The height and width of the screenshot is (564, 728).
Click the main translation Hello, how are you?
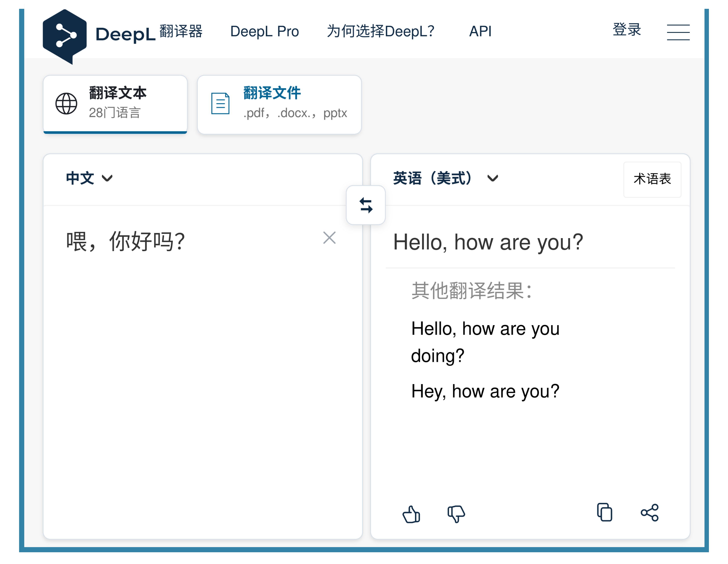point(488,242)
